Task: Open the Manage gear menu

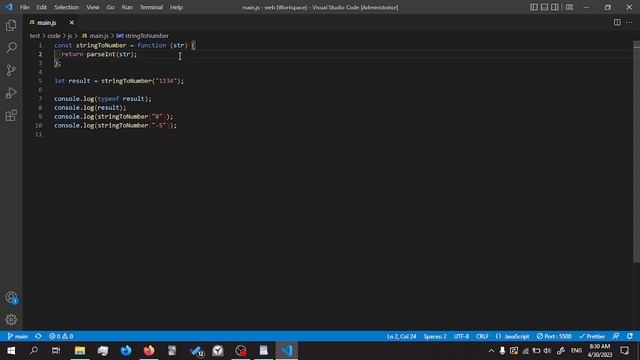Action: coord(11,320)
